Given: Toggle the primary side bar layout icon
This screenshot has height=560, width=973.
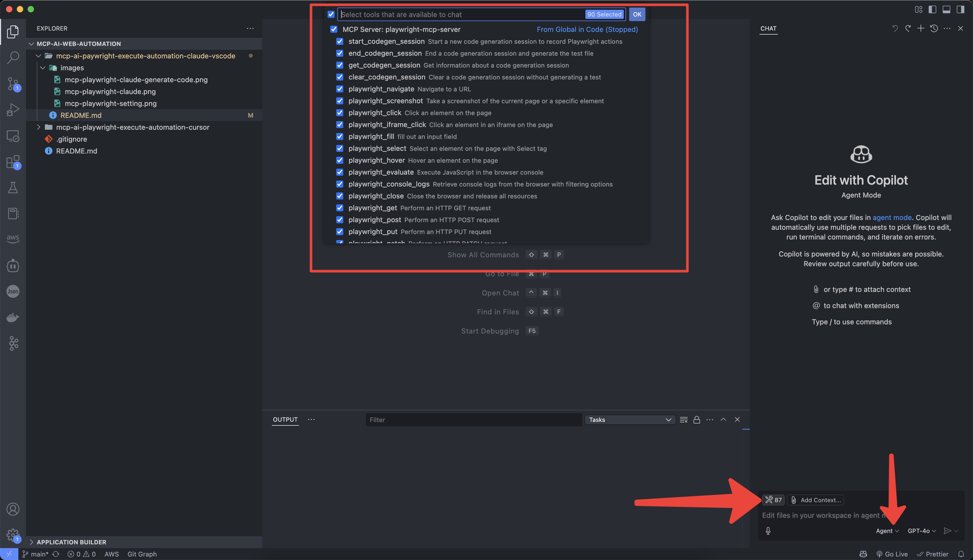Looking at the screenshot, I should click(x=932, y=9).
